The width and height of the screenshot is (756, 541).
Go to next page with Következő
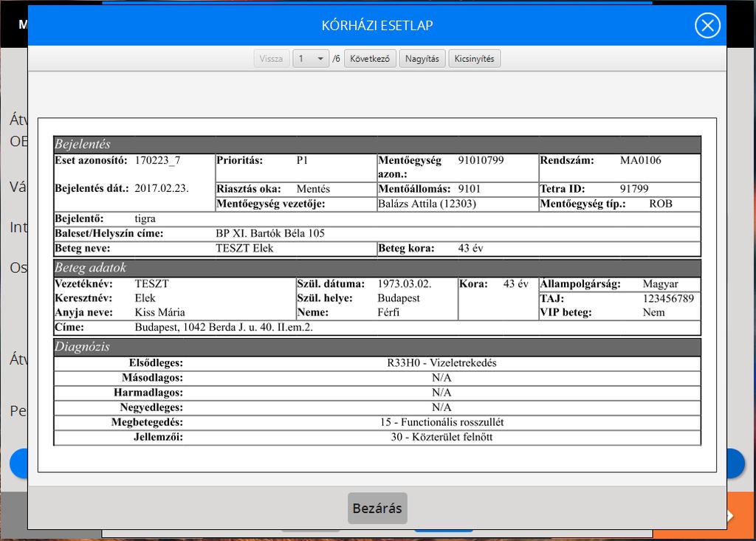[370, 59]
